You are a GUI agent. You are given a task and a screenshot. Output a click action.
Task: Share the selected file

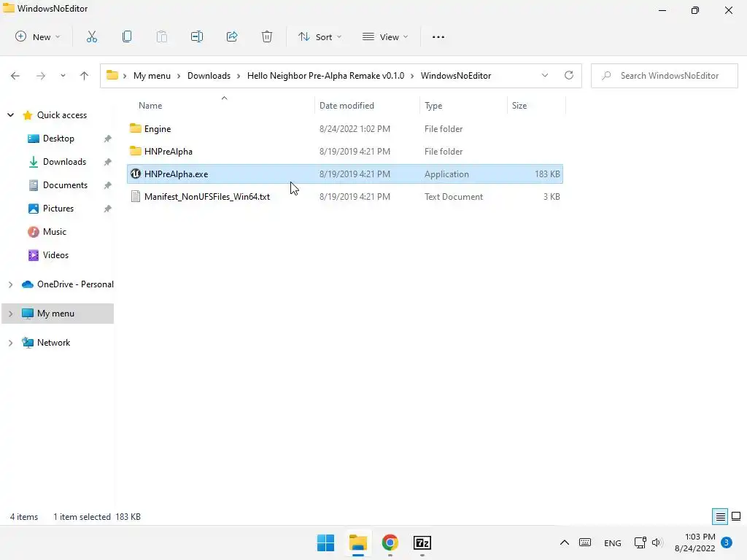coord(231,36)
